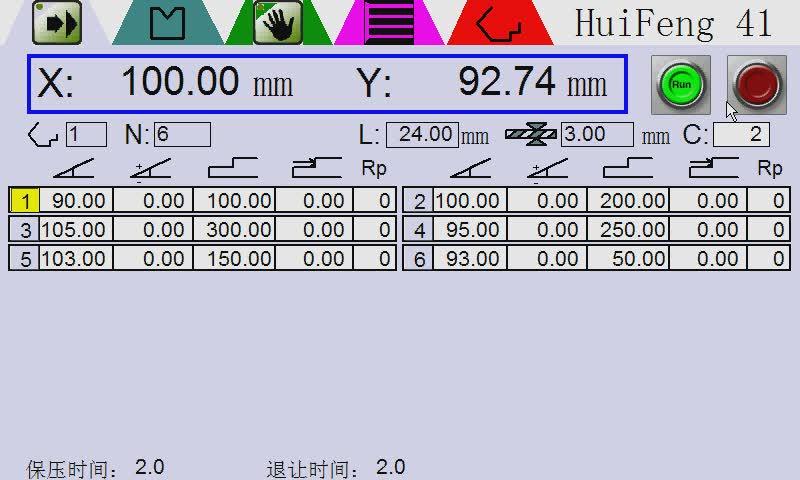The image size is (800, 480).
Task: Click the 保压时间 value 2.0
Action: tap(149, 467)
